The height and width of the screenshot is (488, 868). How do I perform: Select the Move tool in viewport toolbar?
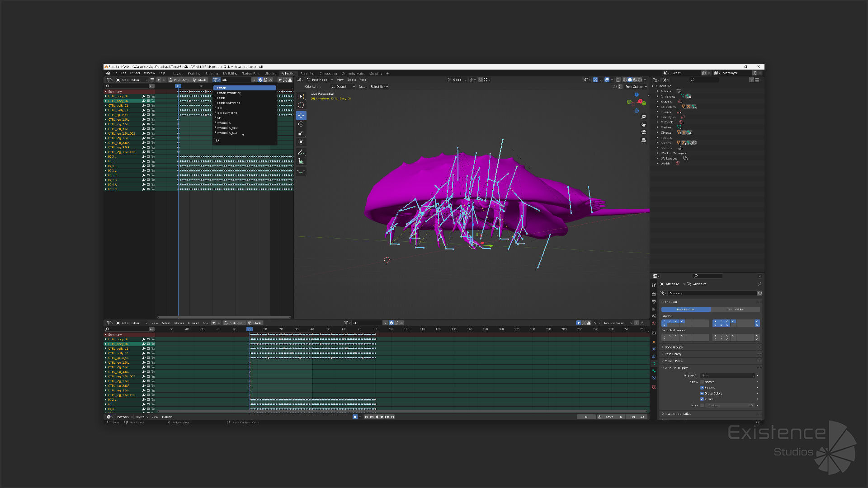[x=301, y=115]
